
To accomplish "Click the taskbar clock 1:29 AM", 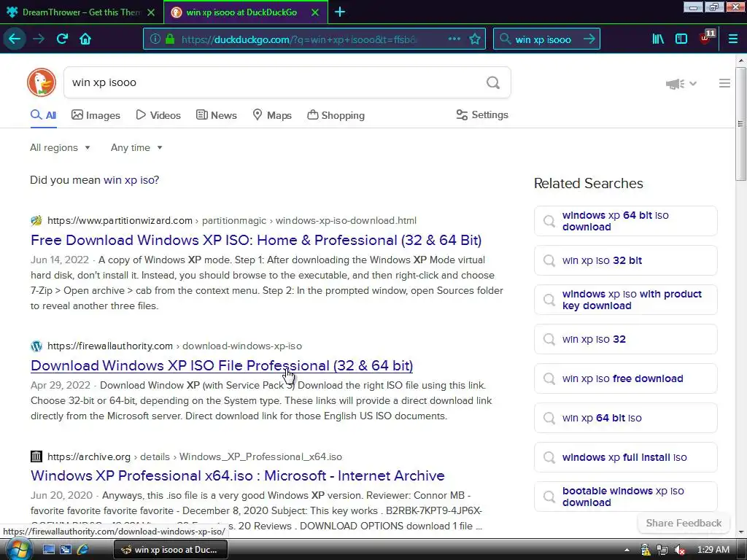I will point(713,550).
